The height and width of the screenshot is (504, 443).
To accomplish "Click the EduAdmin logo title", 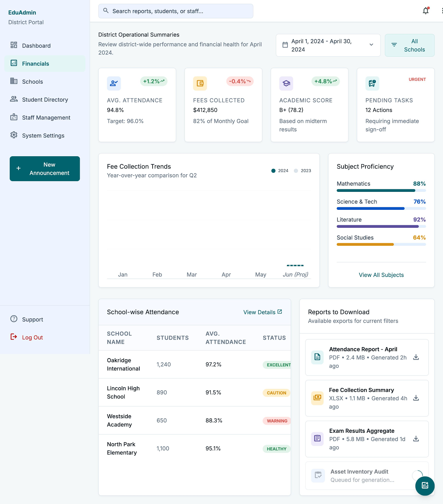I will tap(22, 13).
